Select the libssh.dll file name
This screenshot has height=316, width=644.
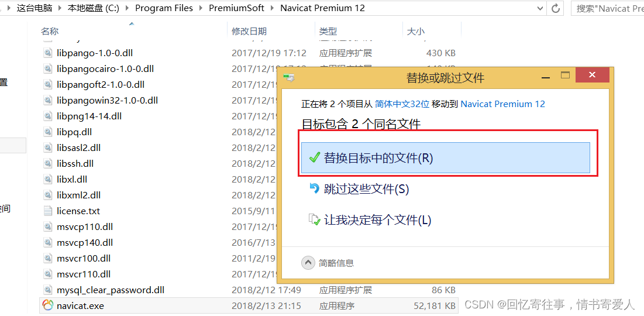tap(75, 163)
